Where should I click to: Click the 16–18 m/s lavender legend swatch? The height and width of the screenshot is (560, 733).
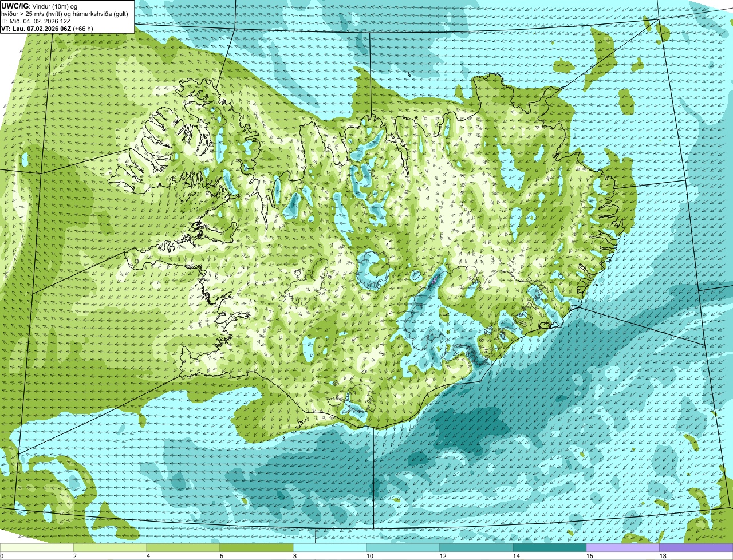click(x=623, y=548)
